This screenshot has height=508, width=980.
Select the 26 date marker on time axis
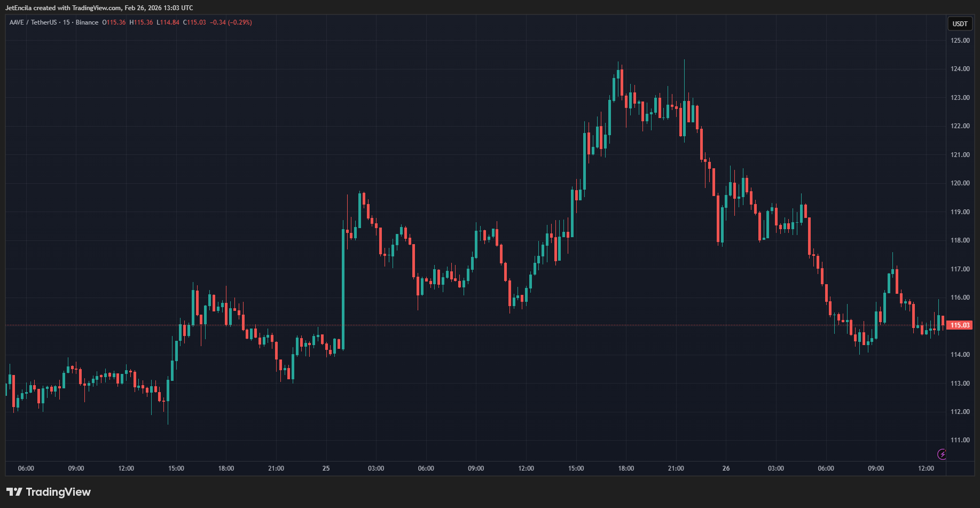[x=726, y=468]
